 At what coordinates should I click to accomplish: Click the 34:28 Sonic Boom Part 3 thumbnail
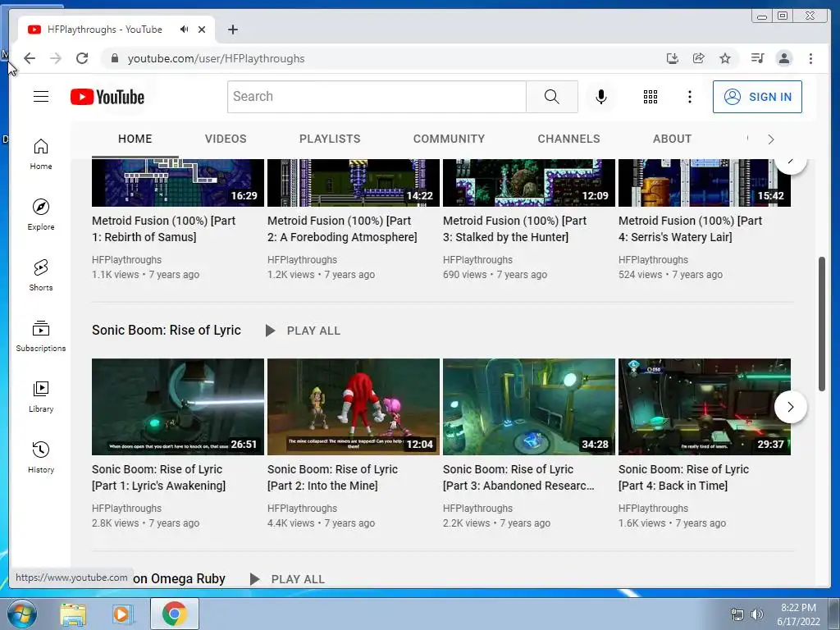[529, 407]
